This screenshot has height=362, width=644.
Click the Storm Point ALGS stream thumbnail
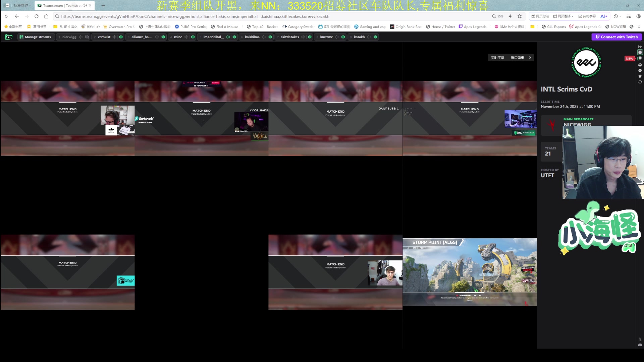[x=469, y=272]
